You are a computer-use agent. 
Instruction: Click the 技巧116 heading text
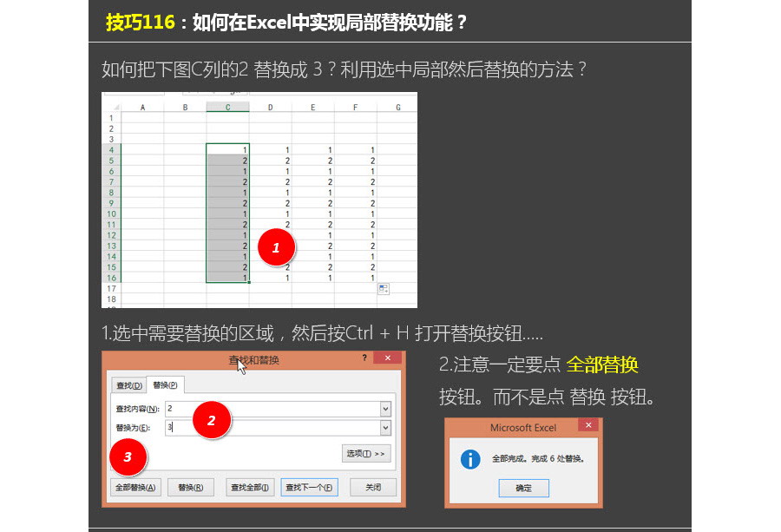(x=140, y=23)
